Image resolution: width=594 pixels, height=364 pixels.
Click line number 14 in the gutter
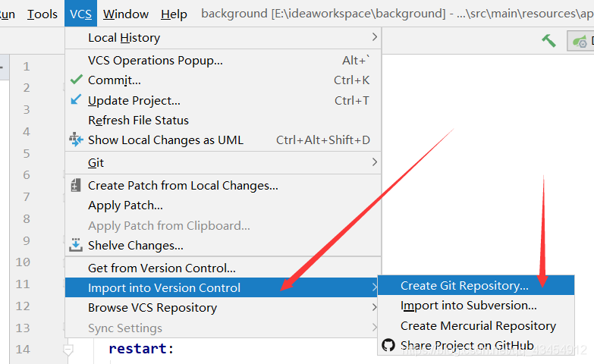click(x=22, y=350)
